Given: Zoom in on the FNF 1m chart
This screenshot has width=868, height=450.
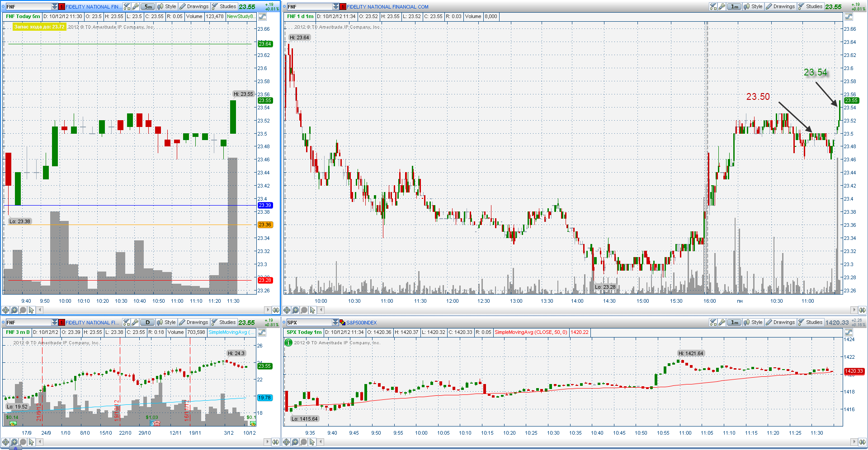Looking at the screenshot, I should coord(295,310).
